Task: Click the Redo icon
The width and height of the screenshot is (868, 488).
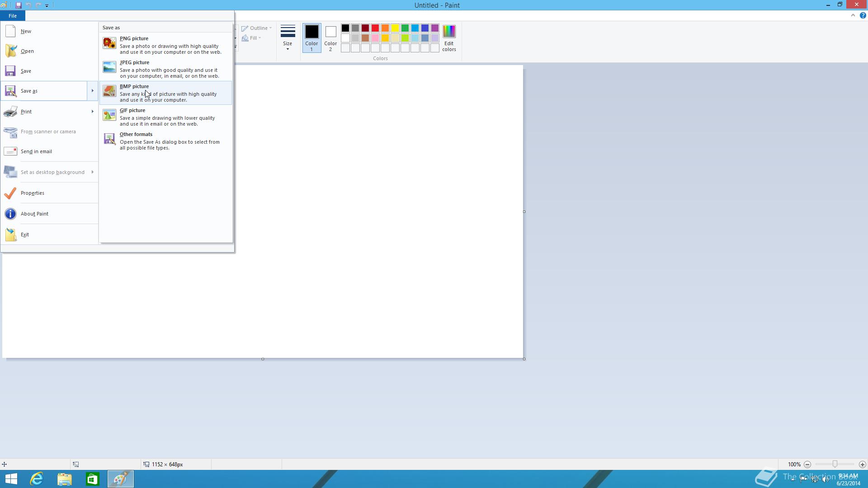Action: pos(38,5)
